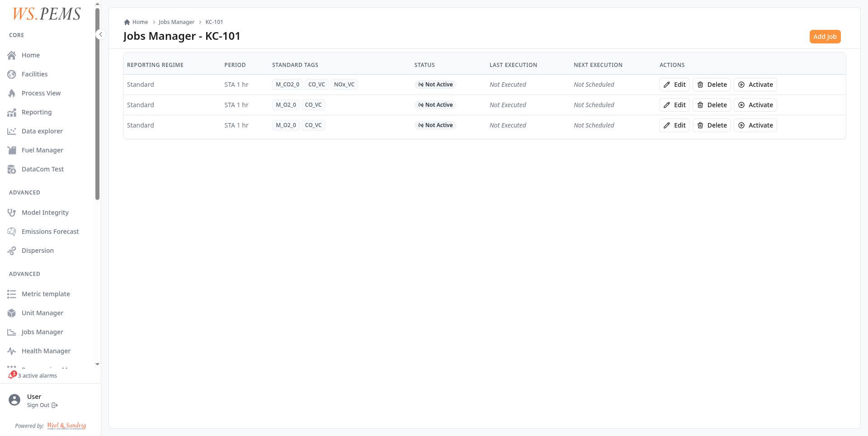This screenshot has height=436, width=868.
Task: Click Sign Out link
Action: tap(42, 405)
